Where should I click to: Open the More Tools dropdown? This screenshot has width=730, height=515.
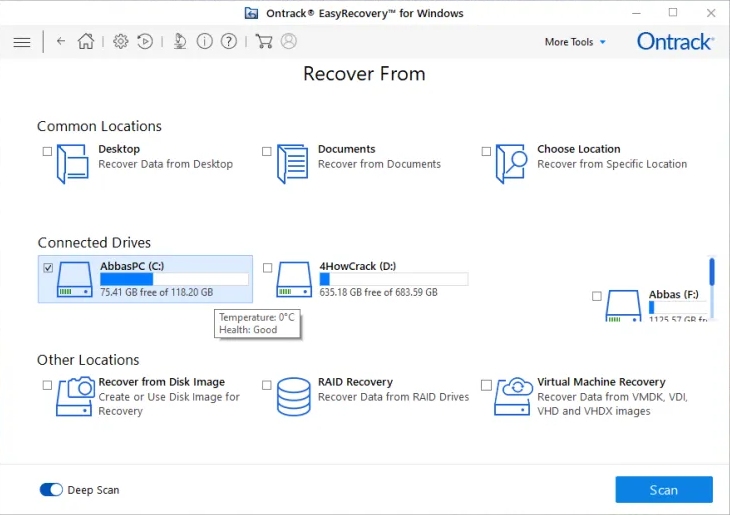pyautogui.click(x=575, y=42)
